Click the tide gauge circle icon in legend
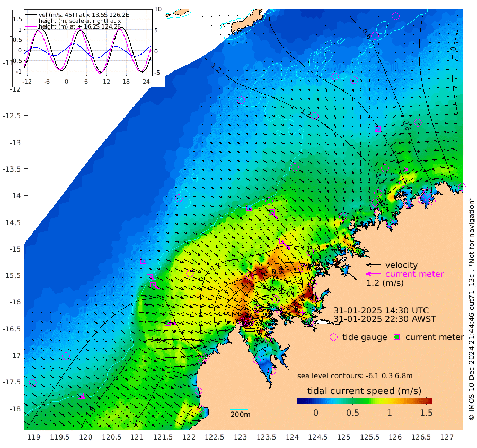This screenshot has height=448, width=477. [334, 337]
